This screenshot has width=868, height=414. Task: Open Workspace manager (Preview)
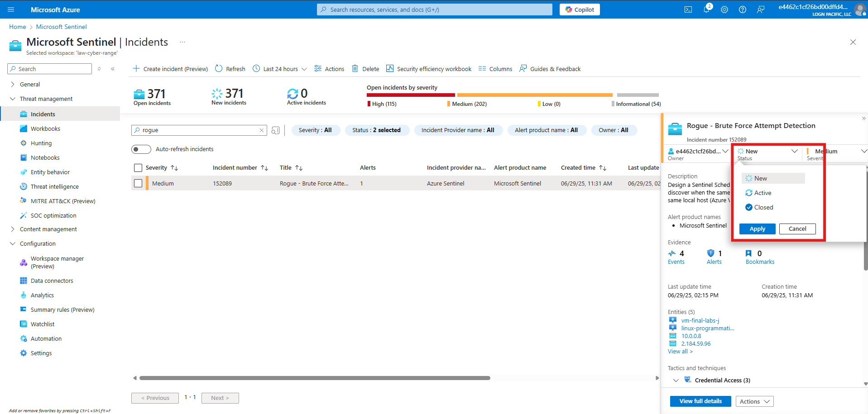pyautogui.click(x=57, y=262)
